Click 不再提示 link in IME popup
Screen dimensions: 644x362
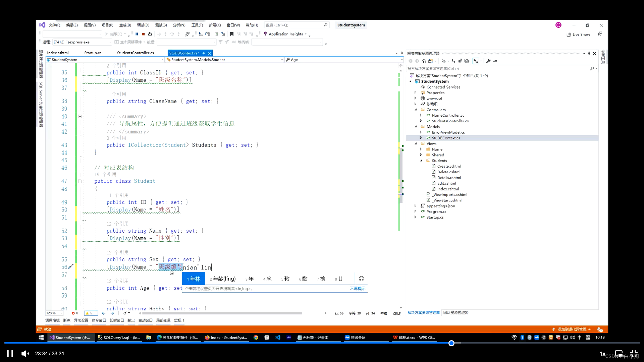pos(358,289)
